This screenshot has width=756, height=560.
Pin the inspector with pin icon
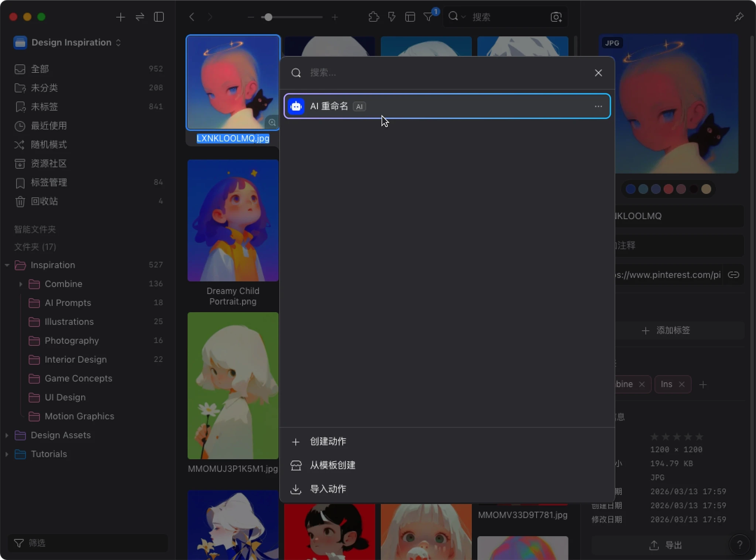tap(739, 17)
